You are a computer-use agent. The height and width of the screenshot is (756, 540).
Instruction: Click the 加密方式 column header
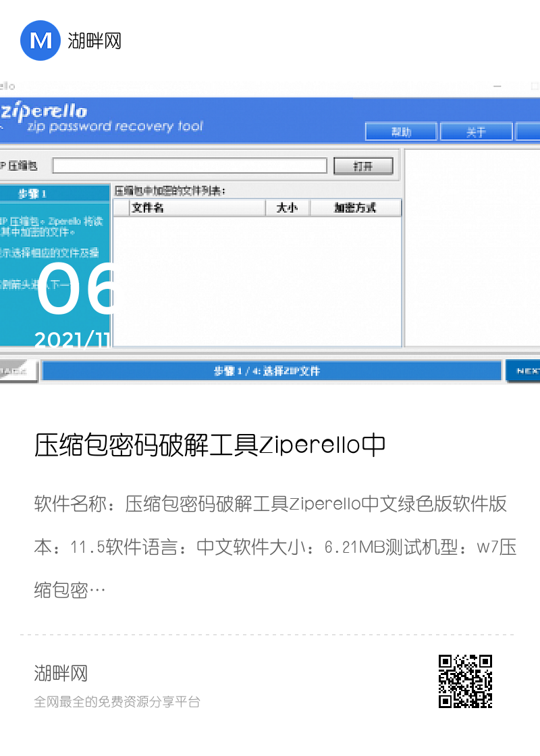tap(355, 207)
